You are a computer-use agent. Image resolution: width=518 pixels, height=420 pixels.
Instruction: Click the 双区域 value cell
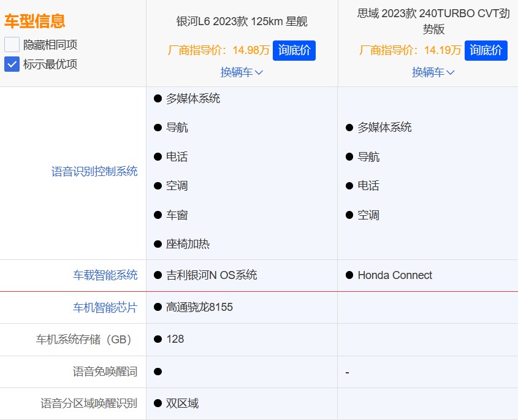pos(182,403)
